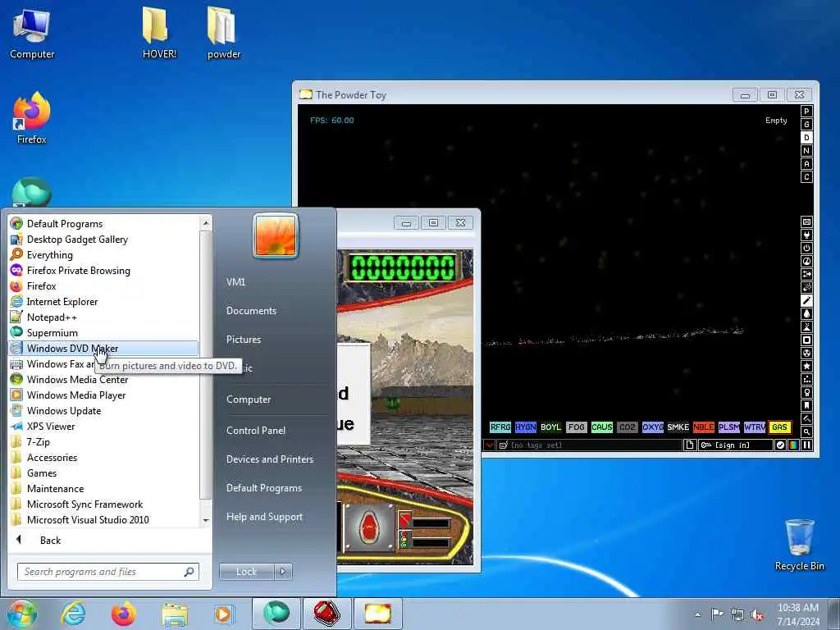Screen dimensions: 840x630
Task: Expand the 7-Zip folder in Start menu
Action: [x=103, y=442]
